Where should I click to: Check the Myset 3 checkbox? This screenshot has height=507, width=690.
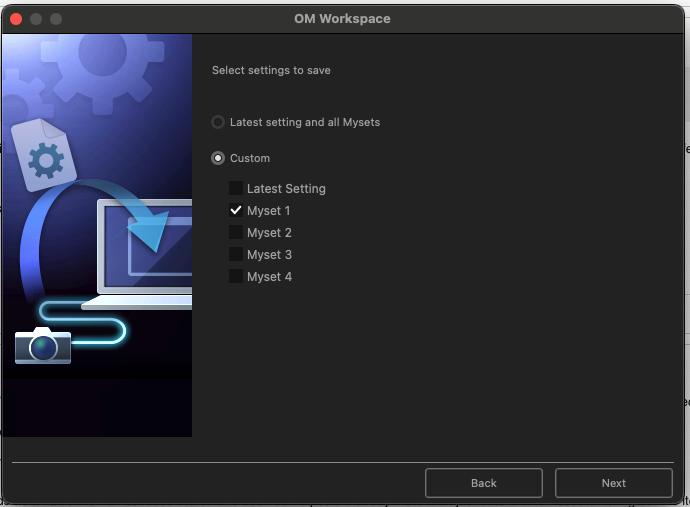(236, 254)
